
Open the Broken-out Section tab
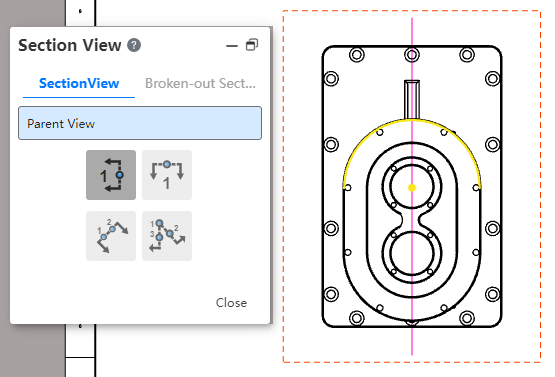200,84
